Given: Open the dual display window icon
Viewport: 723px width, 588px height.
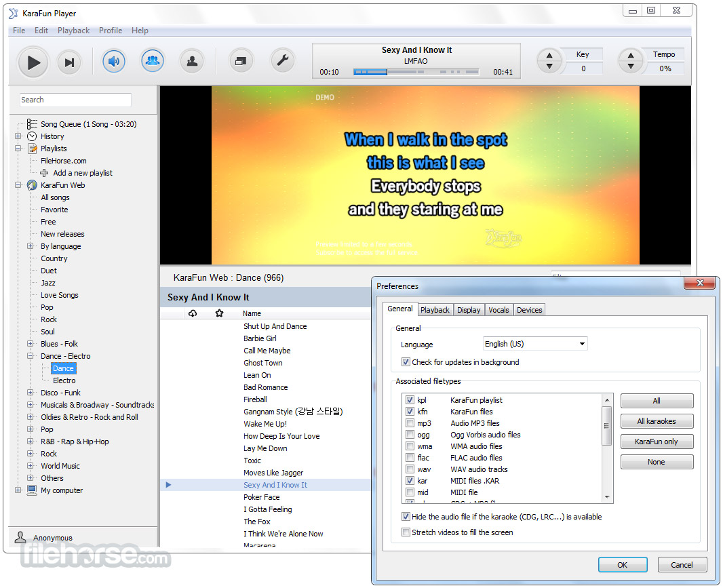Looking at the screenshot, I should pos(241,61).
